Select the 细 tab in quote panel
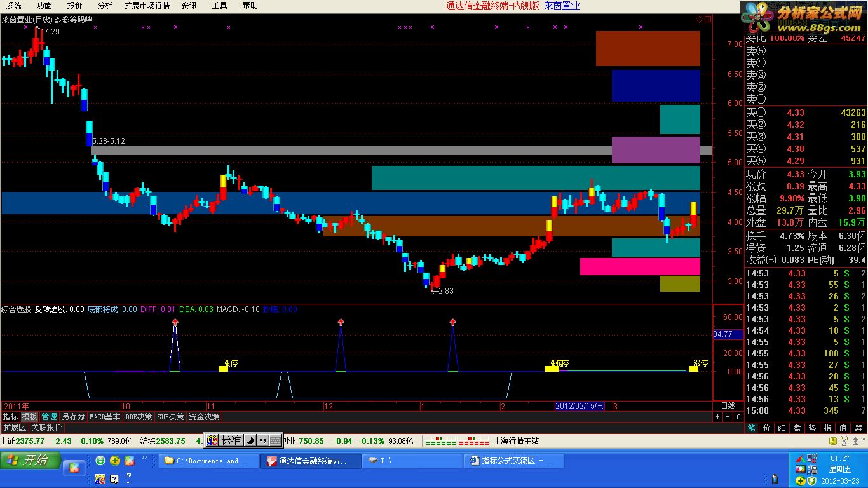This screenshot has height=488, width=868. (782, 428)
